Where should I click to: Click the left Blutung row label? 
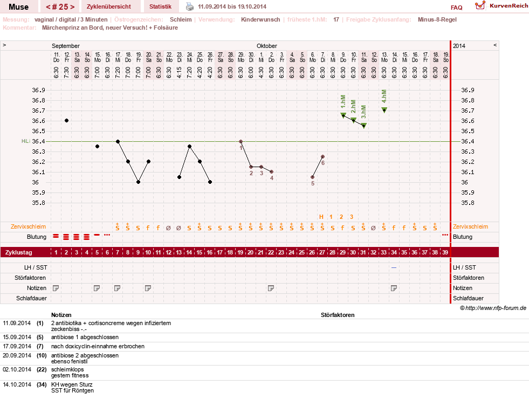tap(37, 237)
